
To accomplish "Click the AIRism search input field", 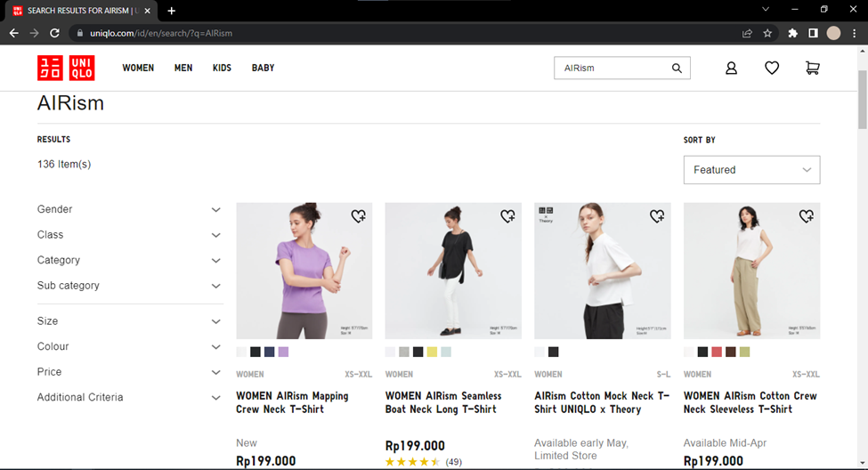I will click(x=612, y=68).
